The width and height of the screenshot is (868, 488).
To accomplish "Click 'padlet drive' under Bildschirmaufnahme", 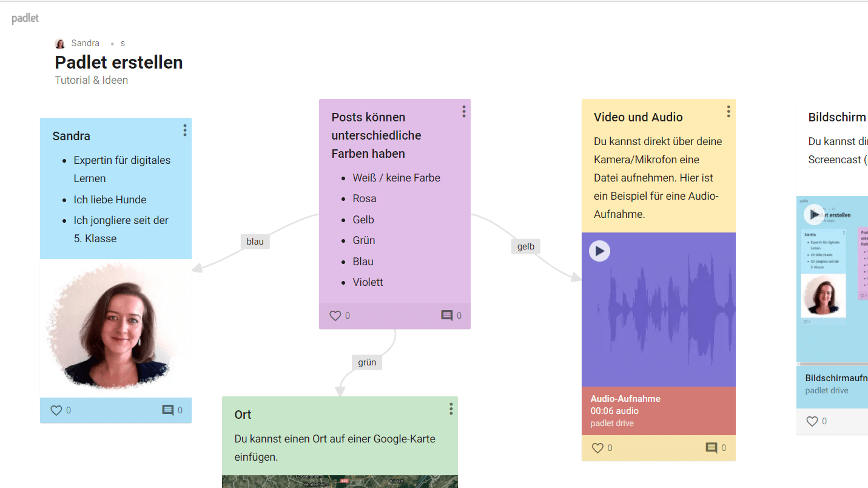I will [827, 390].
